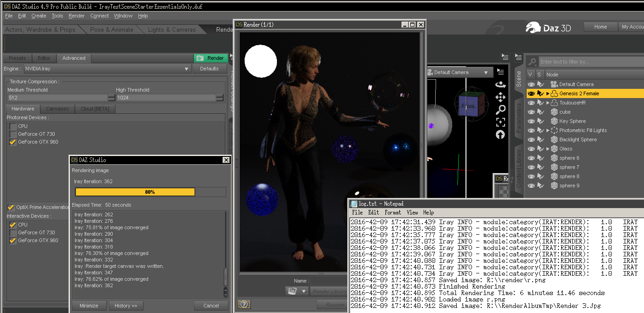The height and width of the screenshot is (313, 644).
Task: Switch to Pose & Animate activity tab
Action: [x=112, y=29]
